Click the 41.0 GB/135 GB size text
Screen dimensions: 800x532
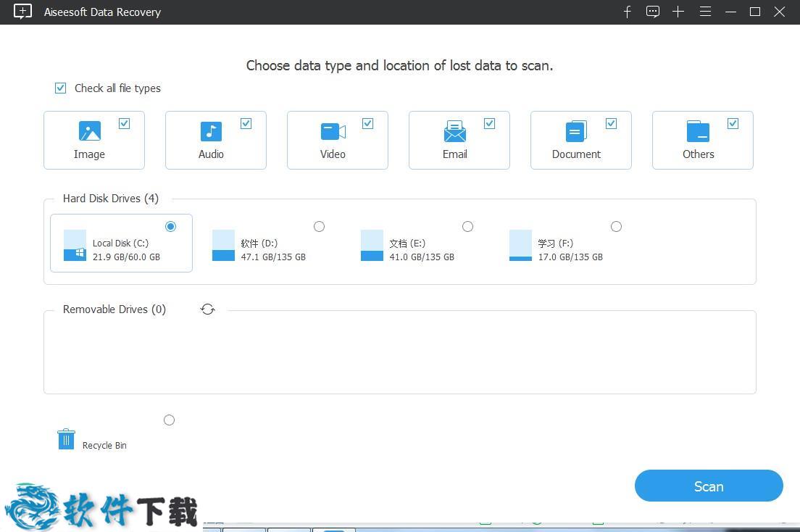point(422,257)
